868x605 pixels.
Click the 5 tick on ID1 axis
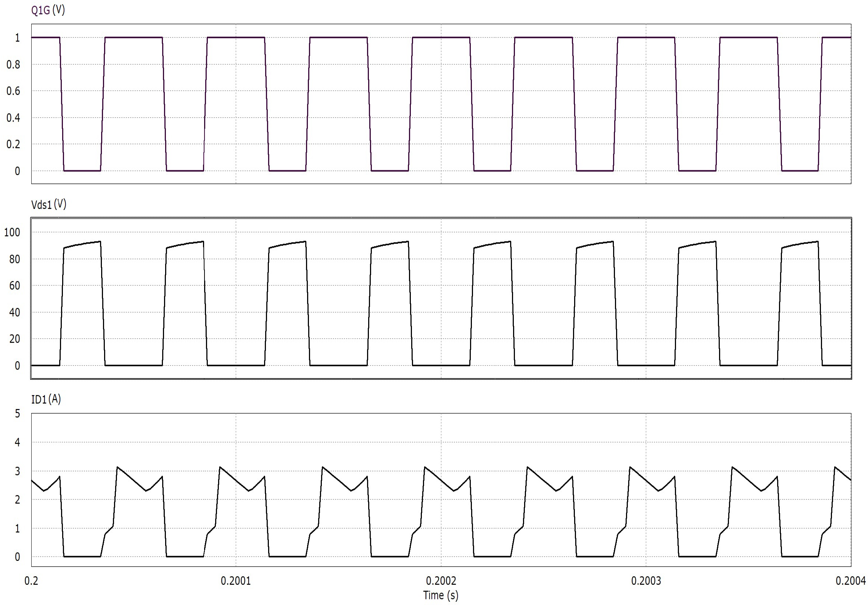[17, 414]
